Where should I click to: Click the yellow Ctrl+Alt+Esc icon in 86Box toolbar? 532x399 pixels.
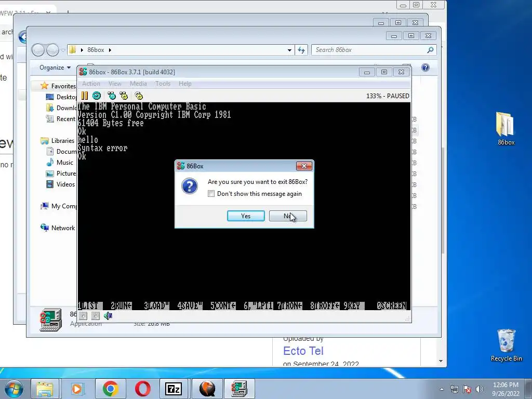(x=124, y=96)
